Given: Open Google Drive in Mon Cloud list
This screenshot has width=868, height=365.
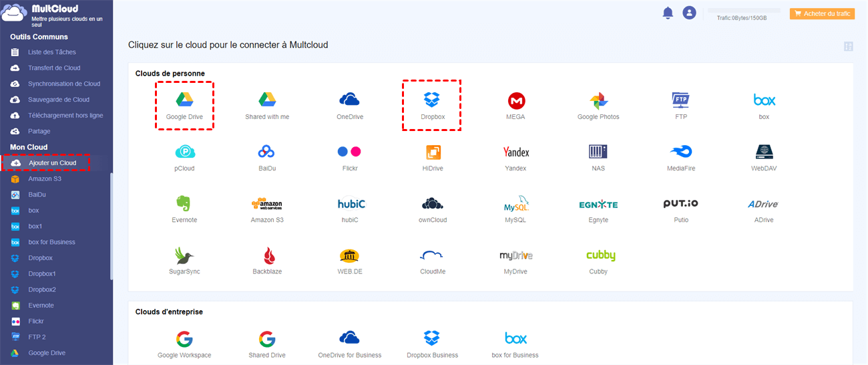Looking at the screenshot, I should (x=47, y=353).
